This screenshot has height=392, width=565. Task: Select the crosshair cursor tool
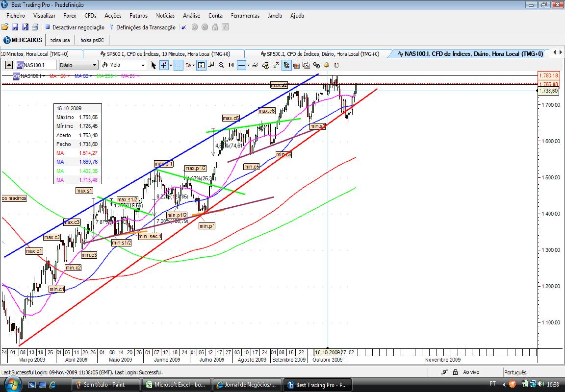tap(163, 65)
